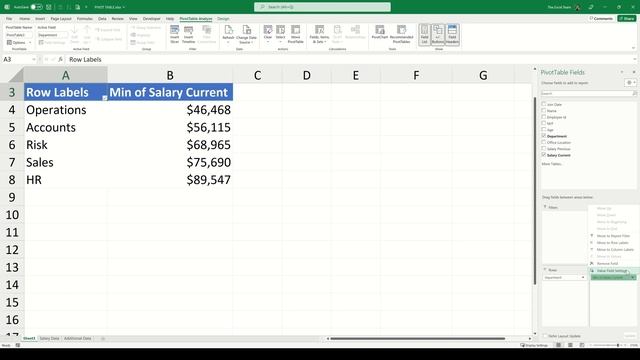Open the PivotTable Fields tools gear
The width and height of the screenshot is (640, 360).
[x=630, y=82]
